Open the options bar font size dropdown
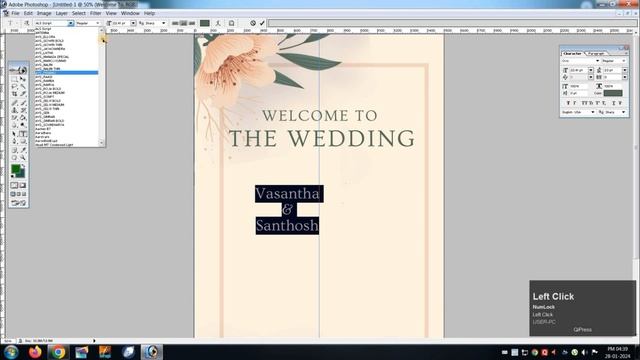This screenshot has width=640, height=360. coord(133,23)
